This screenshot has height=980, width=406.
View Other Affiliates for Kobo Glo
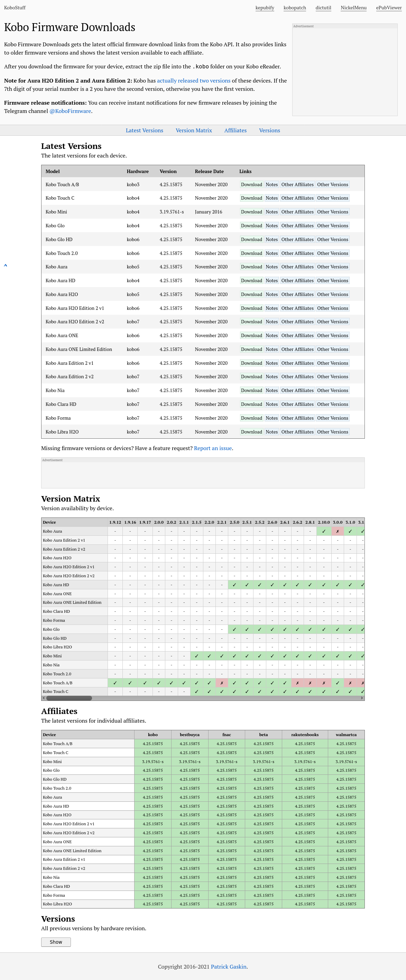297,226
